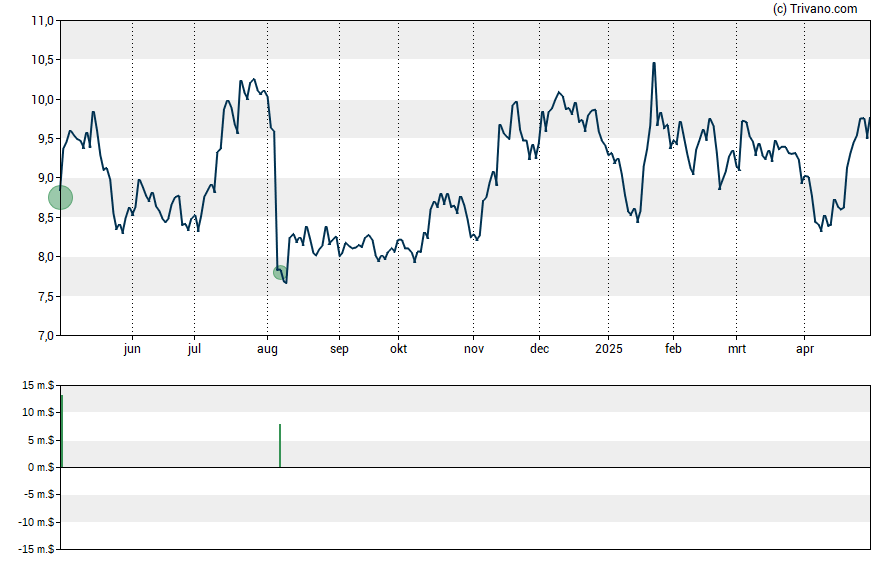Screen dimensions: 888x565
Task: Click the 'feb' month axis label
Action: pos(673,349)
